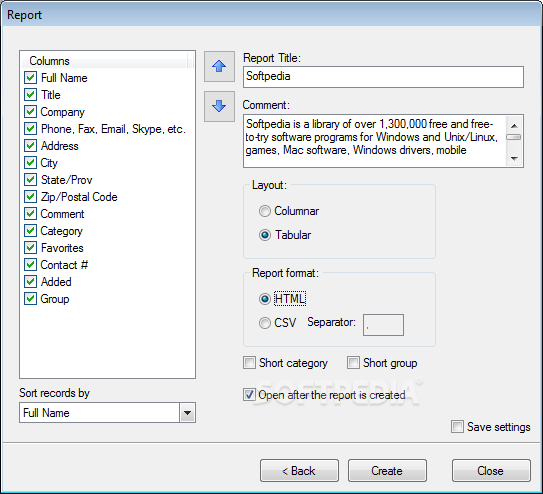
Task: Click the comment box scrollbar thumb
Action: pos(514,137)
